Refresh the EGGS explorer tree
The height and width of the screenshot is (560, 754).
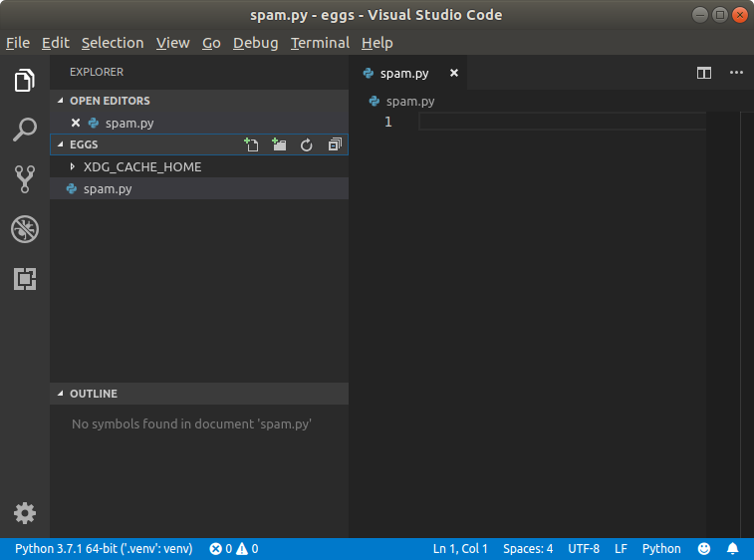tap(307, 144)
